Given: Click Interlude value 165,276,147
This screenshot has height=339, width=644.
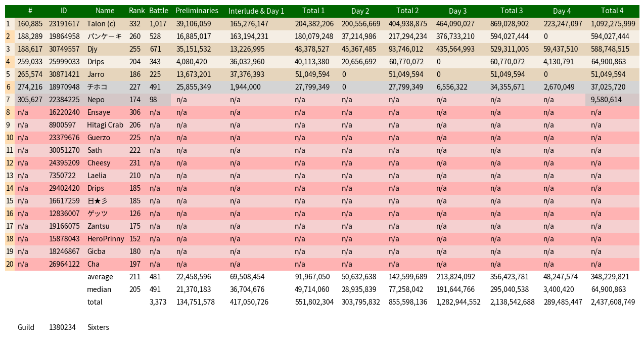Looking at the screenshot, I should pyautogui.click(x=249, y=24).
